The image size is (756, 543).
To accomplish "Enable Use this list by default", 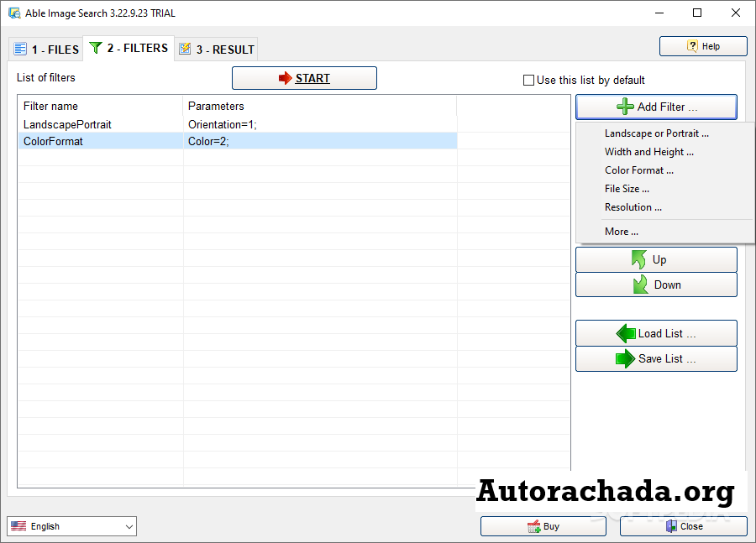I will pos(529,80).
